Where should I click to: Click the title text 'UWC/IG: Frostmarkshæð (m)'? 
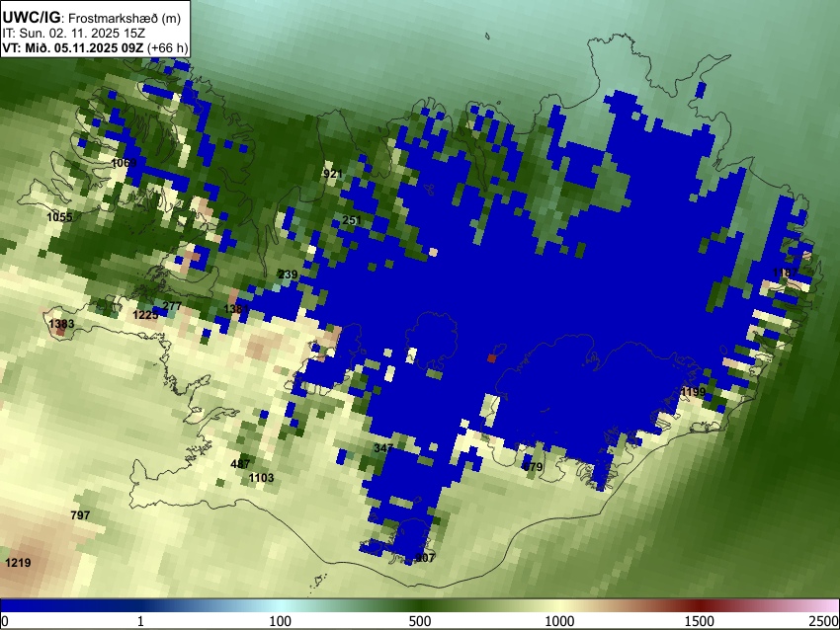92,18
